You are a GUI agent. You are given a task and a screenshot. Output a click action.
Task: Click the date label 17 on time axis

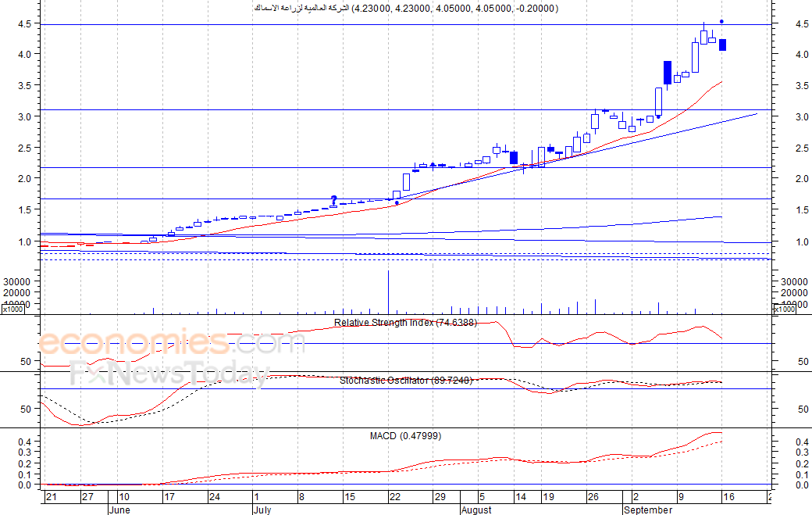pyautogui.click(x=169, y=497)
